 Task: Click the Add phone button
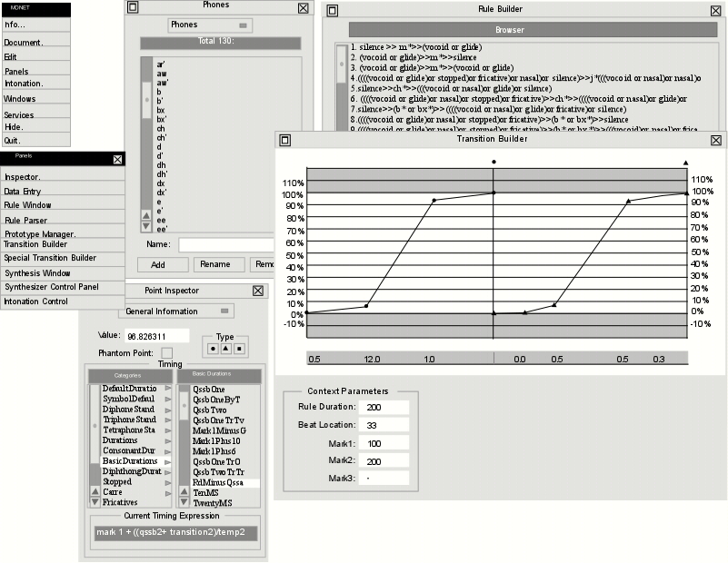pyautogui.click(x=163, y=264)
